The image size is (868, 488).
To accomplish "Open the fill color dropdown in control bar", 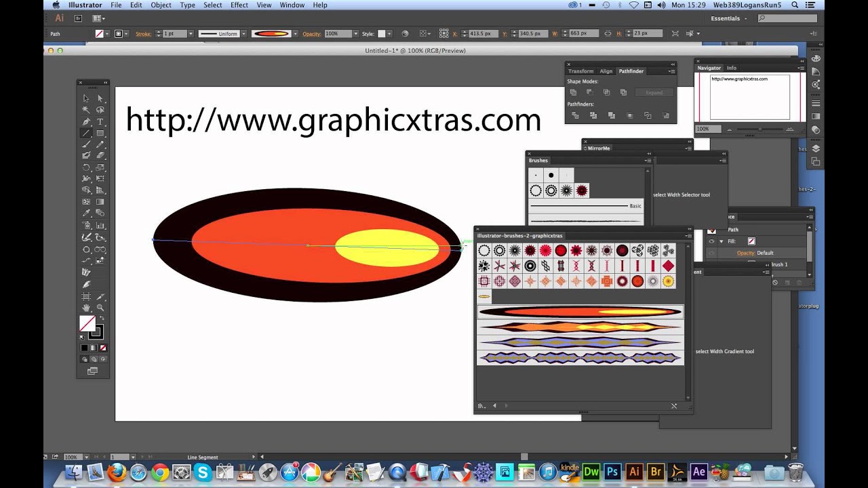I will coord(108,33).
